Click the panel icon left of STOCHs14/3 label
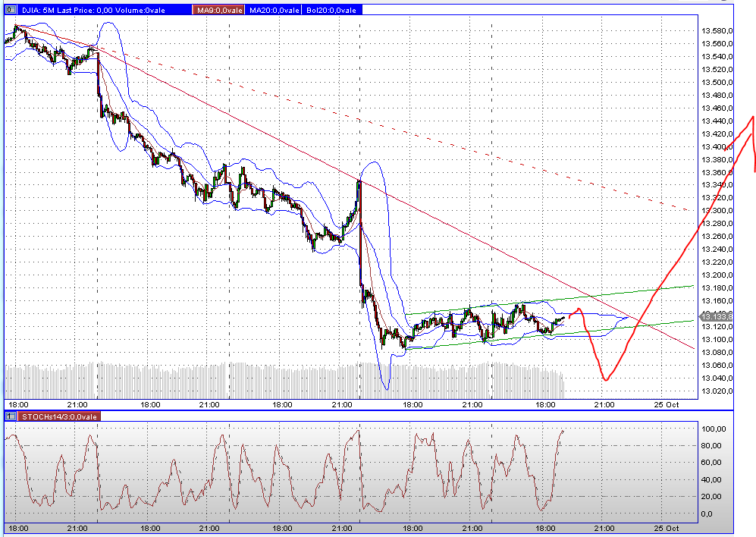The image size is (756, 537). point(11,416)
